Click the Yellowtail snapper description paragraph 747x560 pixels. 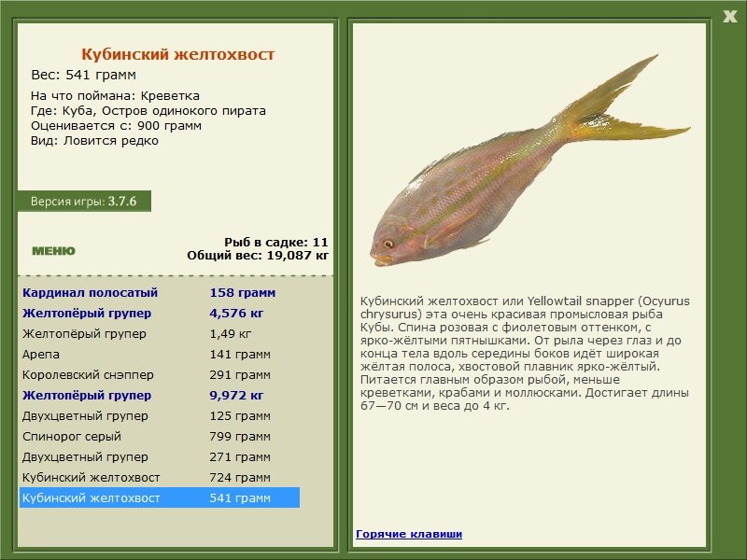(525, 354)
